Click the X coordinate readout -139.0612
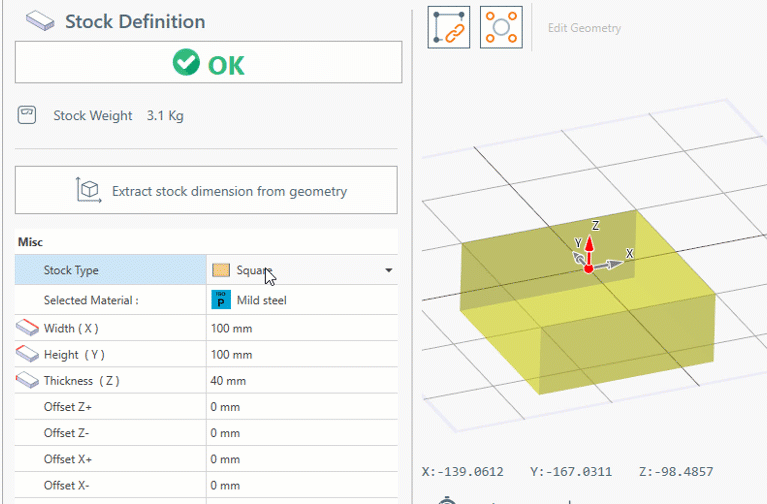The image size is (767, 504). coord(462,472)
